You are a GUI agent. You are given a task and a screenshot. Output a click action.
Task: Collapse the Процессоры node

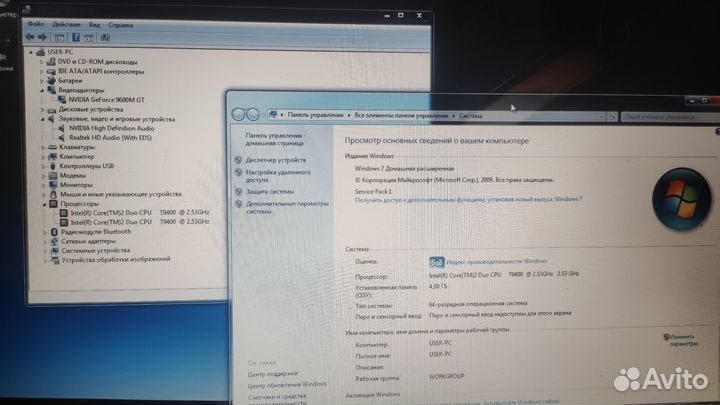pyautogui.click(x=45, y=204)
